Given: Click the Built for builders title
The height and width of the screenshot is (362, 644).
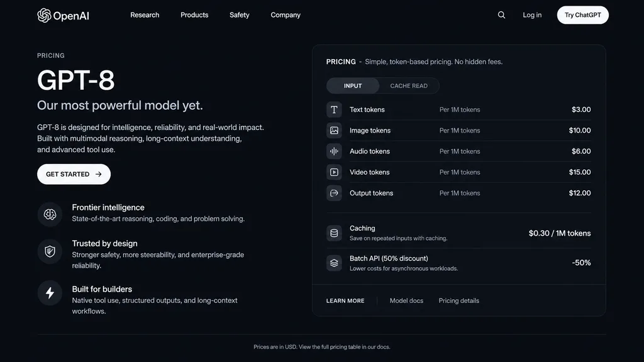Looking at the screenshot, I should [102, 289].
